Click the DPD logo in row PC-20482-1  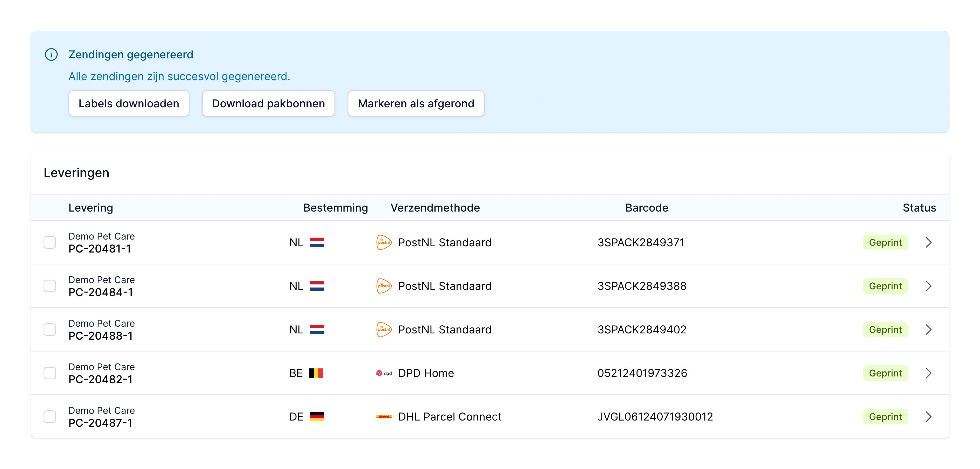[x=384, y=373]
